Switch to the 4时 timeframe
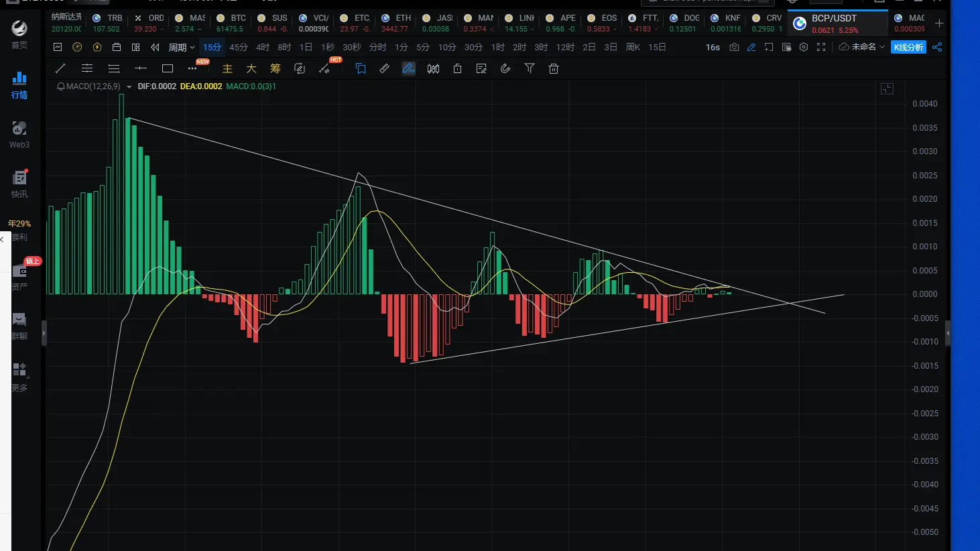980x551 pixels. pyautogui.click(x=263, y=47)
